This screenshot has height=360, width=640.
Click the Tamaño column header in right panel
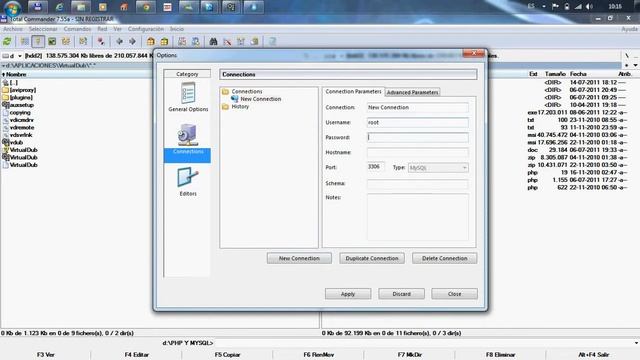click(x=555, y=74)
